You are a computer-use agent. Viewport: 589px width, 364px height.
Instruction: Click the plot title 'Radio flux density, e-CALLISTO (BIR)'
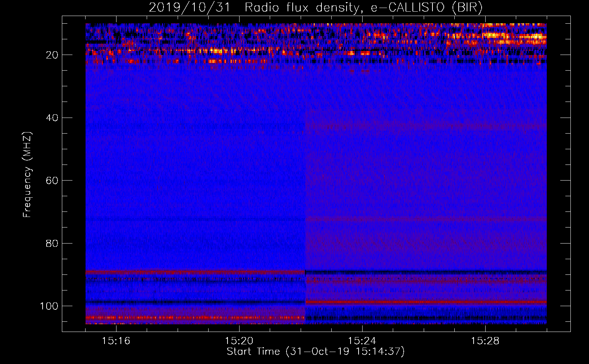coord(363,8)
